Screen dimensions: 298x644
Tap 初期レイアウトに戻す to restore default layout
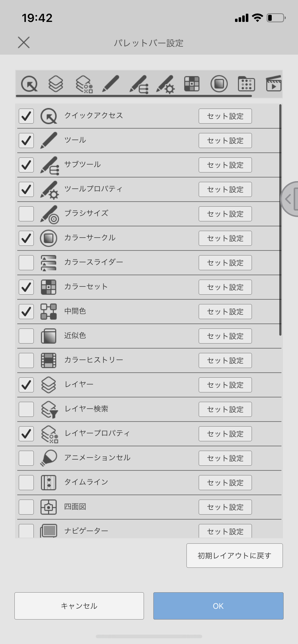(x=234, y=555)
